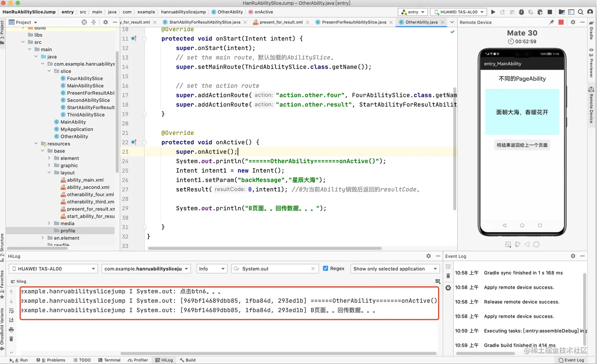Open Project panel settings gear
Viewport: 597px width, 364px height.
(x=105, y=22)
